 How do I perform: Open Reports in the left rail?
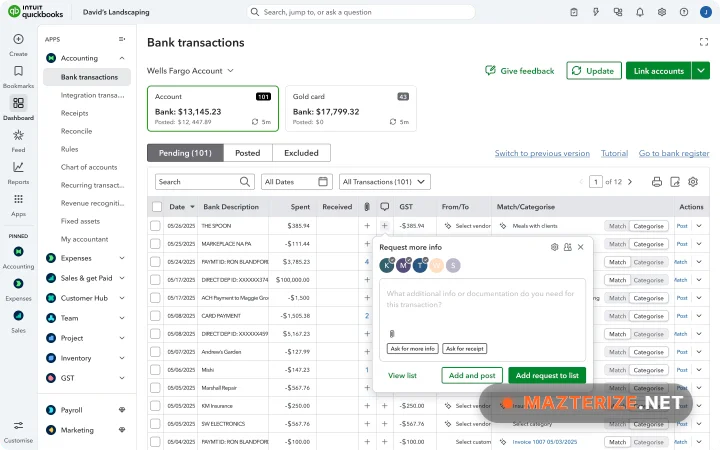click(x=18, y=167)
